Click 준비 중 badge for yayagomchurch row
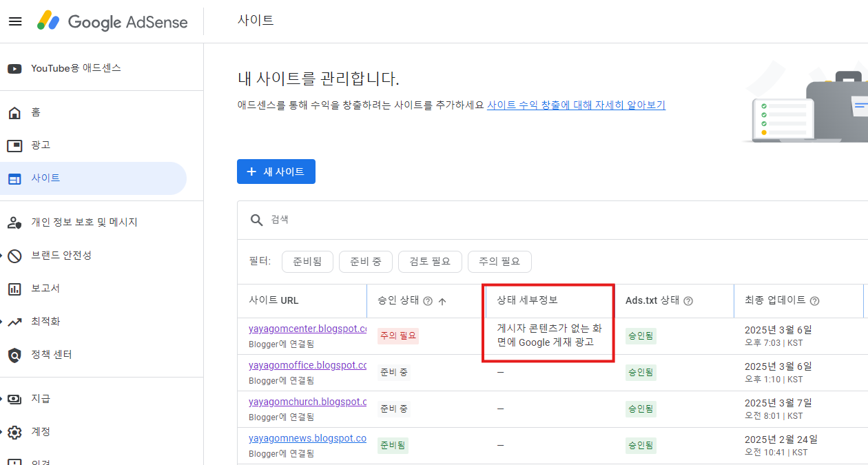868x465 pixels. [394, 409]
